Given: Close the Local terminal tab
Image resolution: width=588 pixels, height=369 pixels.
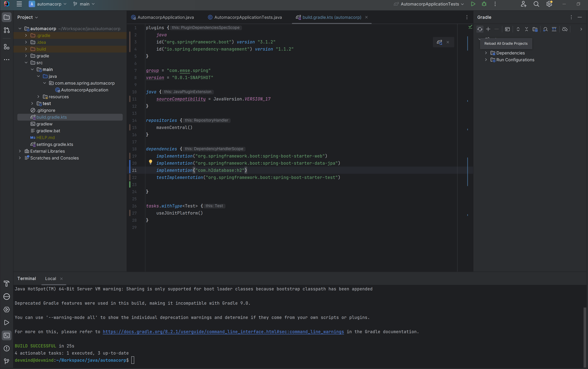Looking at the screenshot, I should pos(62,279).
